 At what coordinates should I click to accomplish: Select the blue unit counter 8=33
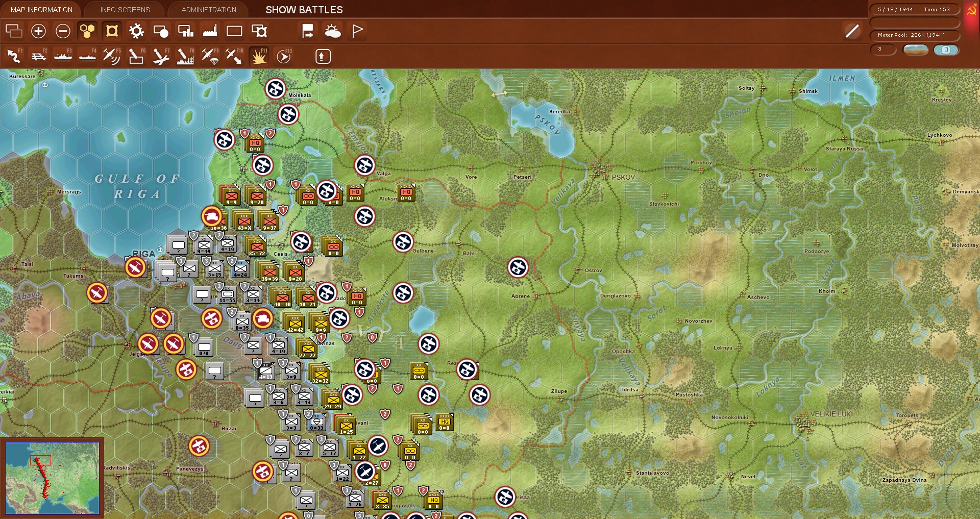tap(316, 423)
